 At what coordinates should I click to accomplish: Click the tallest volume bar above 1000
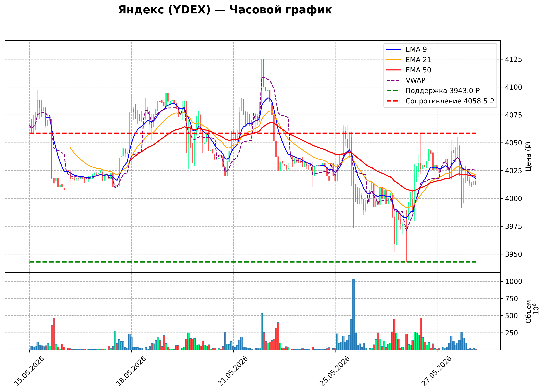354,315
